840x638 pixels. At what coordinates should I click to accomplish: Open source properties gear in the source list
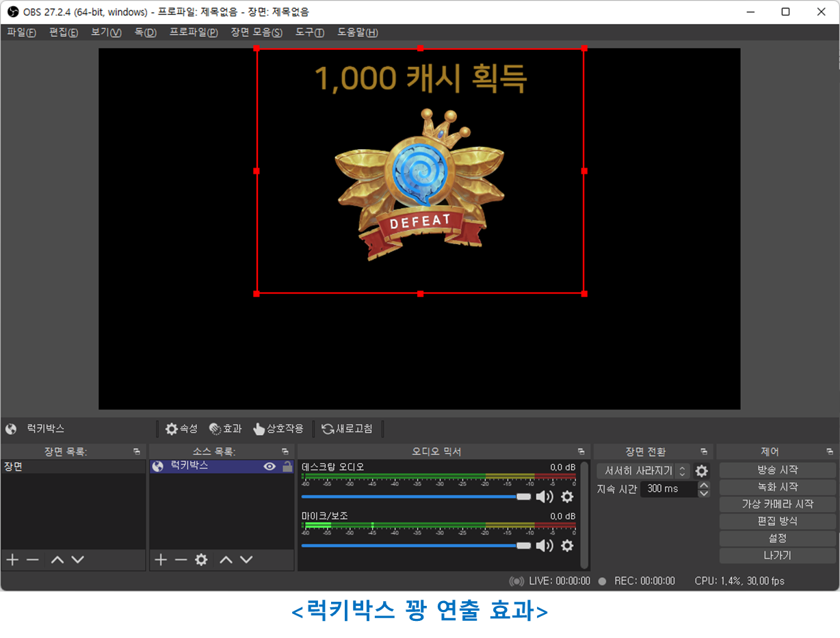(x=201, y=559)
